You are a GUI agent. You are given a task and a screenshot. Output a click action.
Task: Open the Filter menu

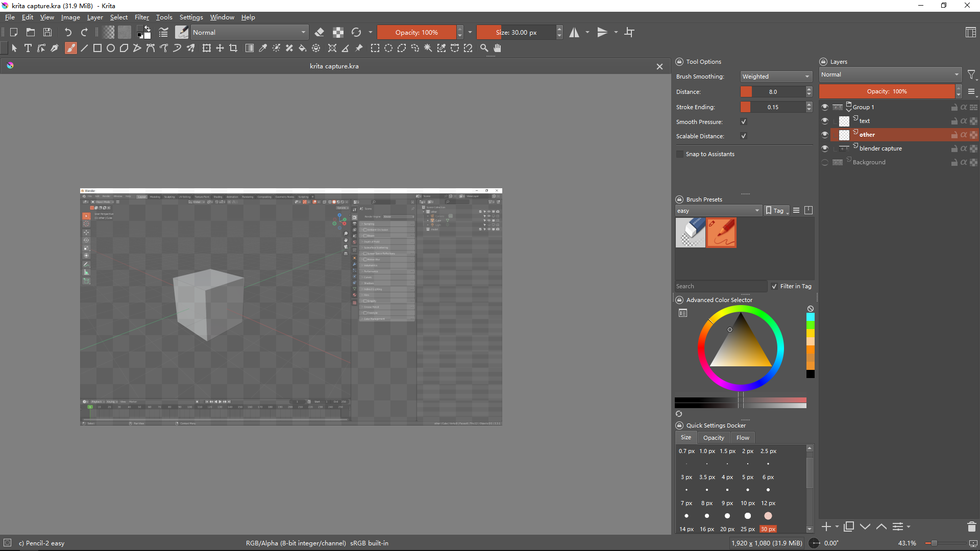coord(141,17)
